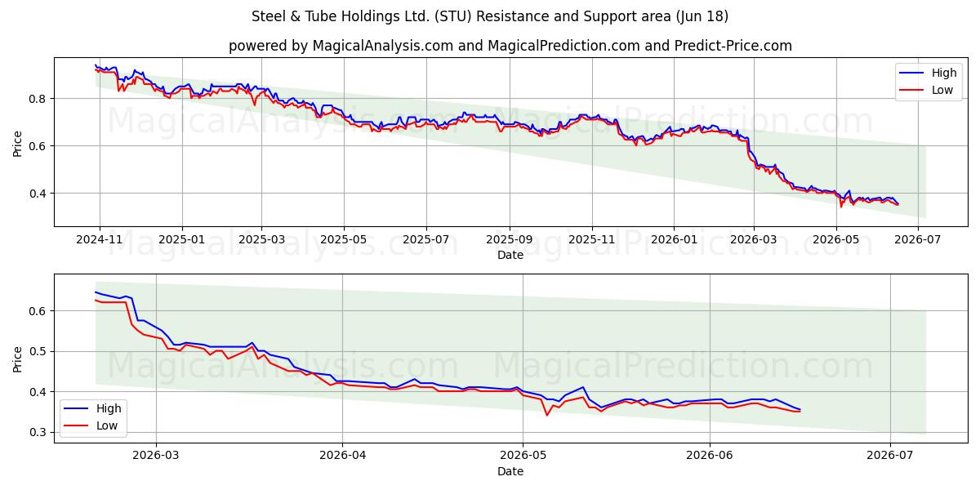This screenshot has width=980, height=490.
Task: Click the '2026-06' x-axis label on the lower chart
Action: click(710, 456)
